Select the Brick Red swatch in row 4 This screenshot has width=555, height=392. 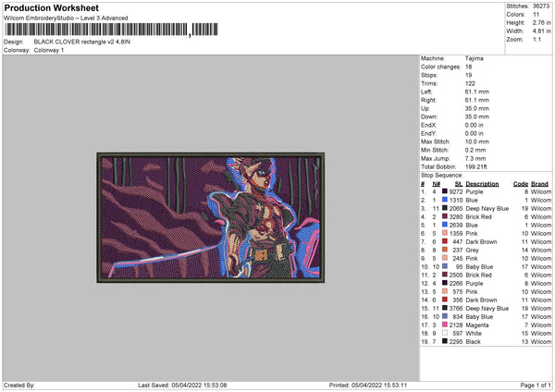click(x=445, y=216)
